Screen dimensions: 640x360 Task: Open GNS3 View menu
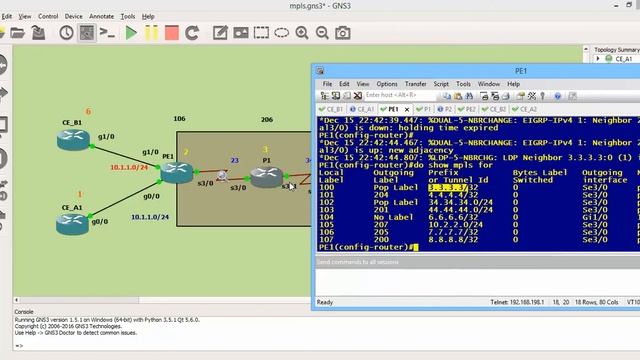24,17
